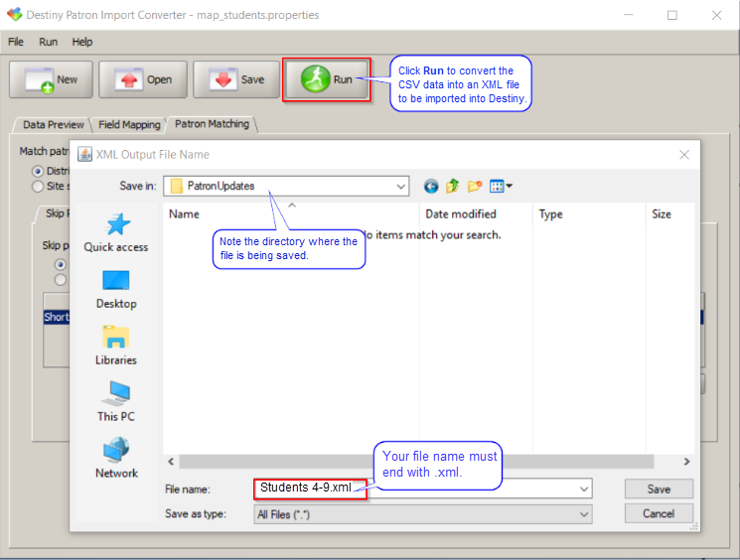Open the View Menu icon dropdown
The width and height of the screenshot is (740, 560).
click(x=501, y=186)
